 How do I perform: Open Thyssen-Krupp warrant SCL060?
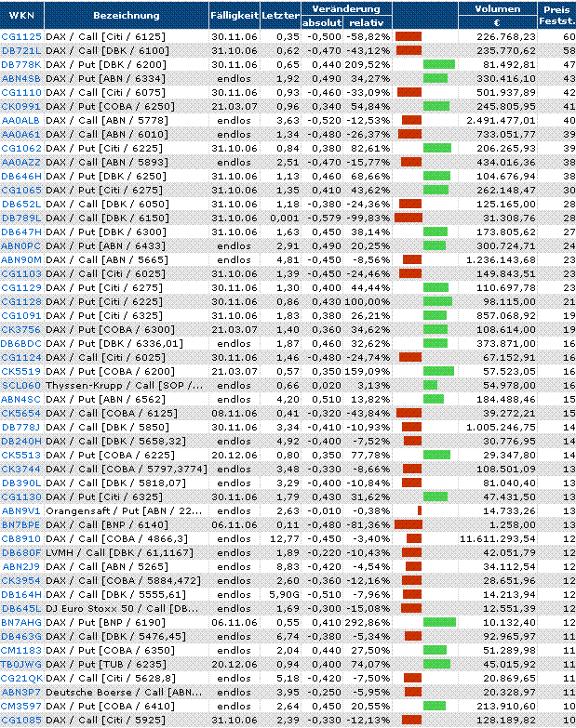click(21, 385)
